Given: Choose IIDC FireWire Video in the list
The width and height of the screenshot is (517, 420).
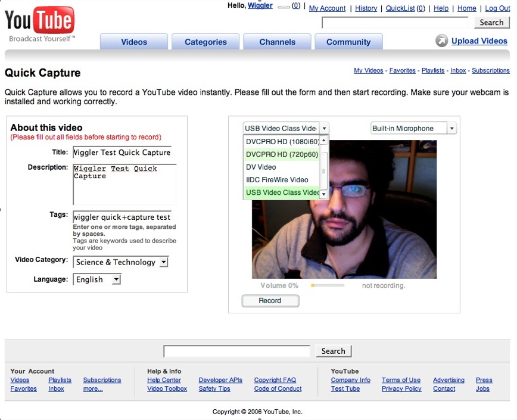Looking at the screenshot, I should point(282,180).
